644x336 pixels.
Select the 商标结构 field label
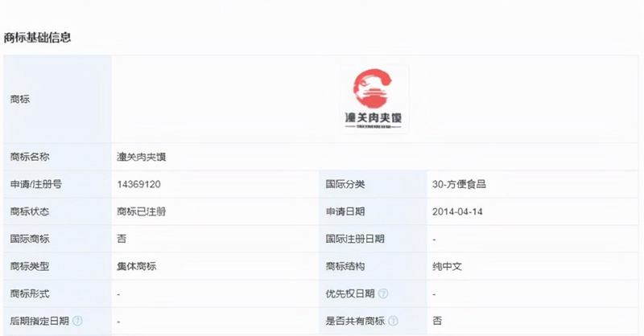(345, 266)
